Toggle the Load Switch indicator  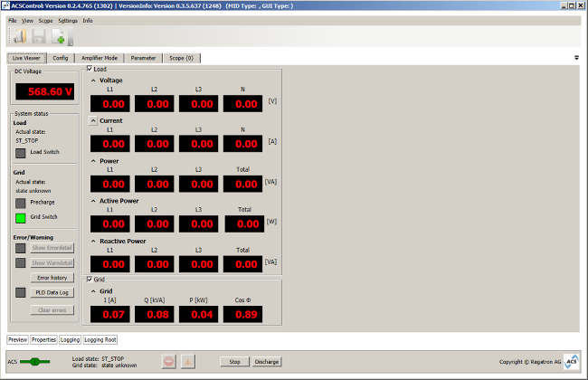21,153
